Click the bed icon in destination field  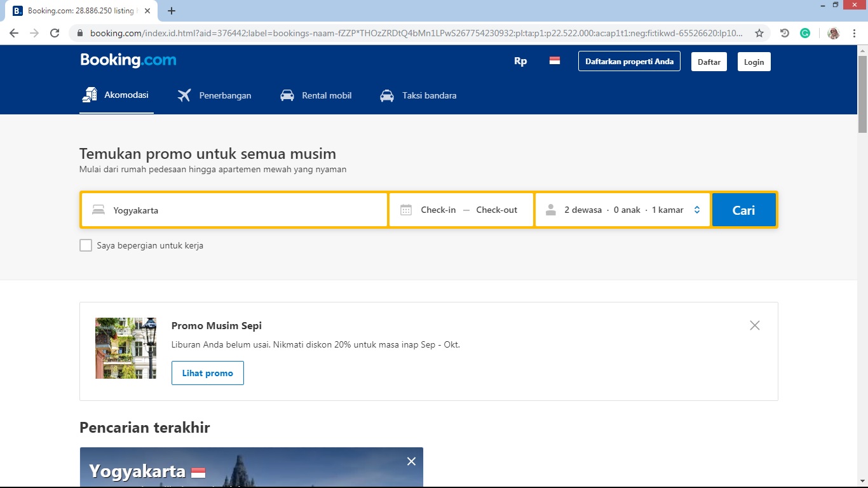(98, 210)
